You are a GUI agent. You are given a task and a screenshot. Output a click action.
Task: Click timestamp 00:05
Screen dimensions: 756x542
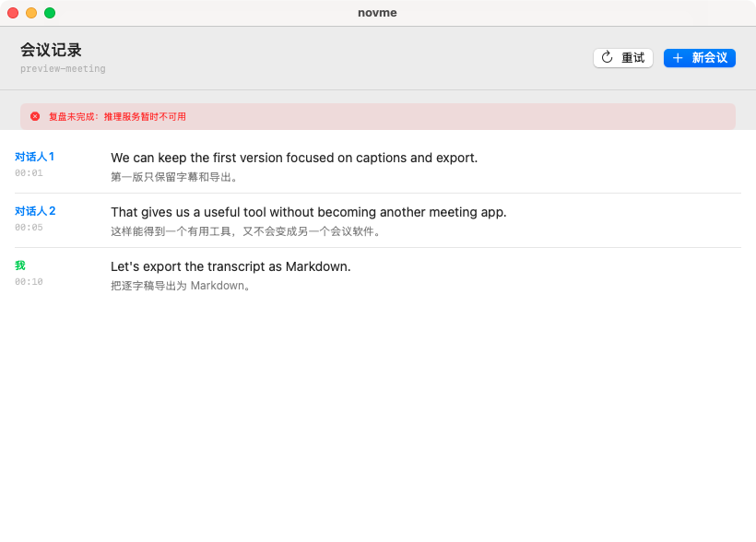pos(29,227)
